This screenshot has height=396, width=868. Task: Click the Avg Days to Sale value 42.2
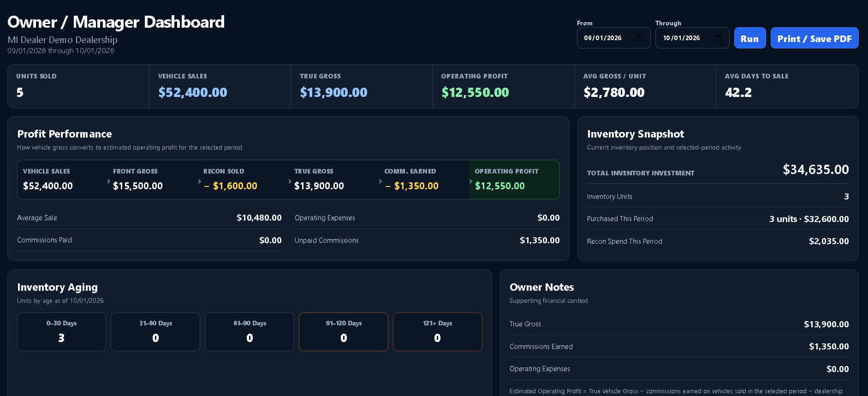click(738, 92)
